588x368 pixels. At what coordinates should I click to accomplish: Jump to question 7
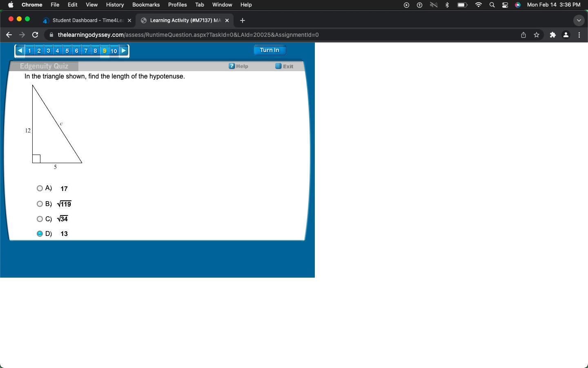click(86, 51)
